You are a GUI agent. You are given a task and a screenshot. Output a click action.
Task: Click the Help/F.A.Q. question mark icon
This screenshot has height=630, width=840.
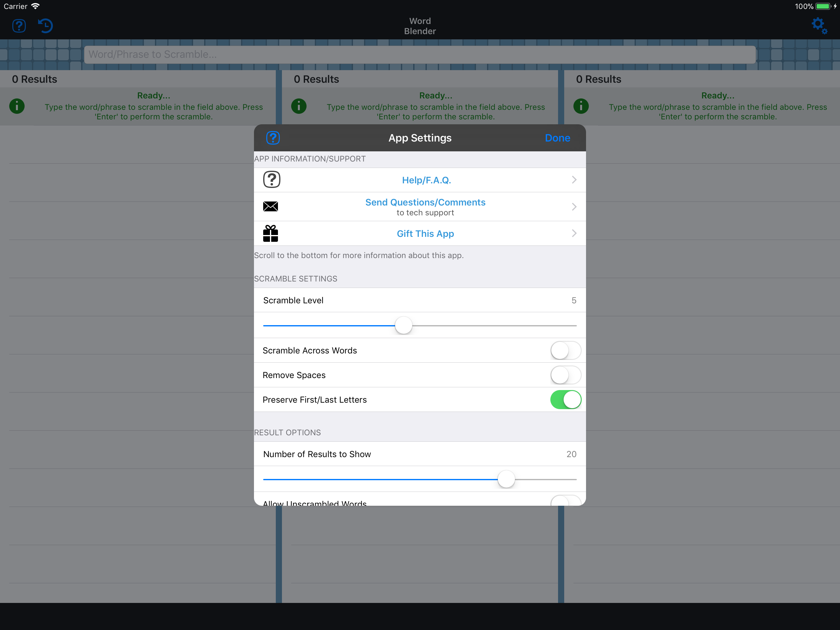coord(271,180)
